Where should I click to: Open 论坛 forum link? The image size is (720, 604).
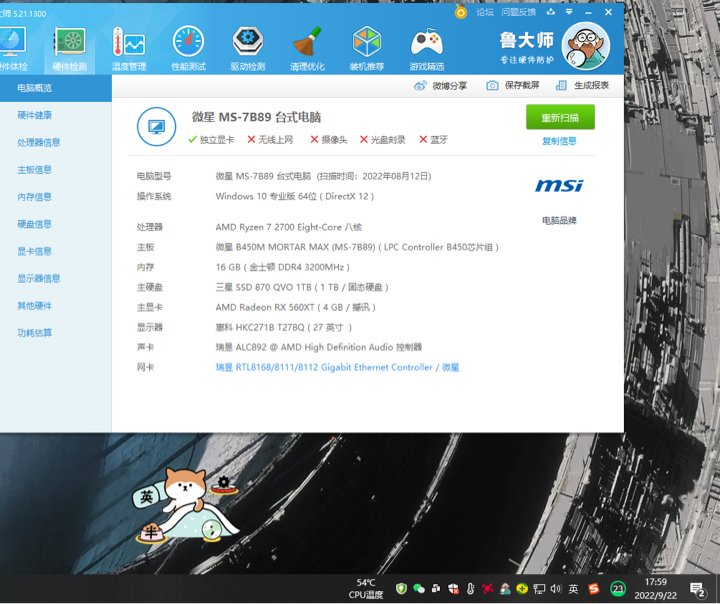[484, 12]
